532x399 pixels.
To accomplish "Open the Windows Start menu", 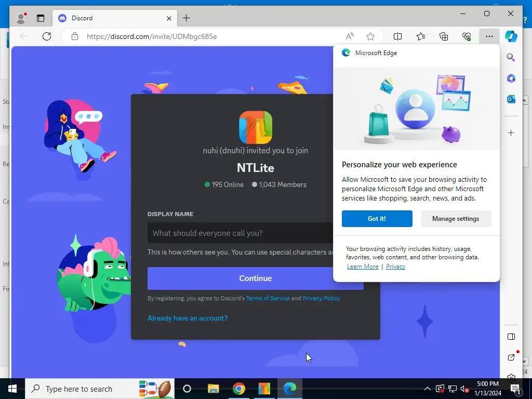I will pos(12,389).
